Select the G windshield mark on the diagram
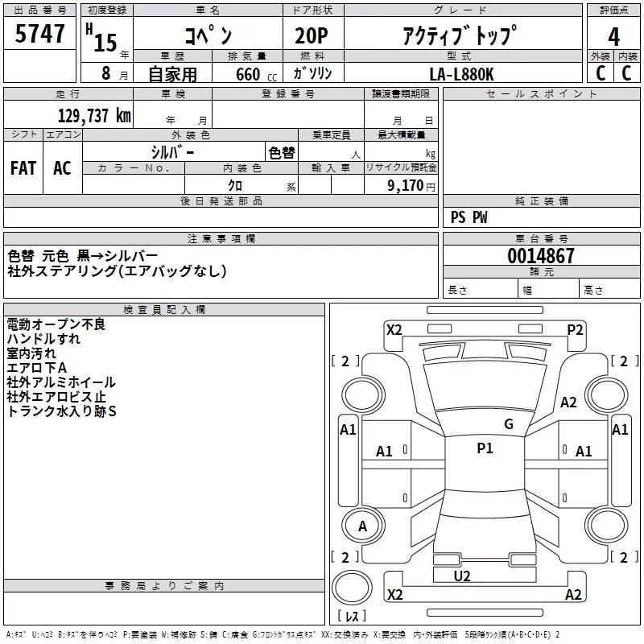The width and height of the screenshot is (644, 644). pyautogui.click(x=508, y=424)
